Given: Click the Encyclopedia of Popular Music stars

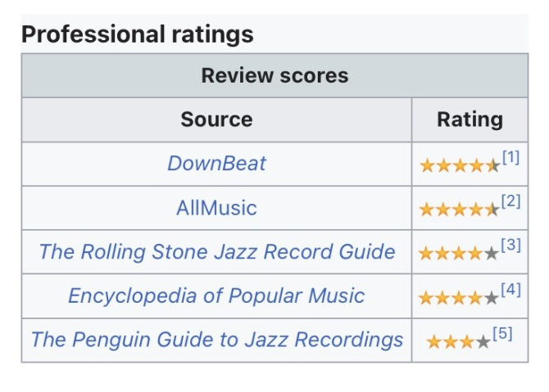Looking at the screenshot, I should (x=459, y=298).
